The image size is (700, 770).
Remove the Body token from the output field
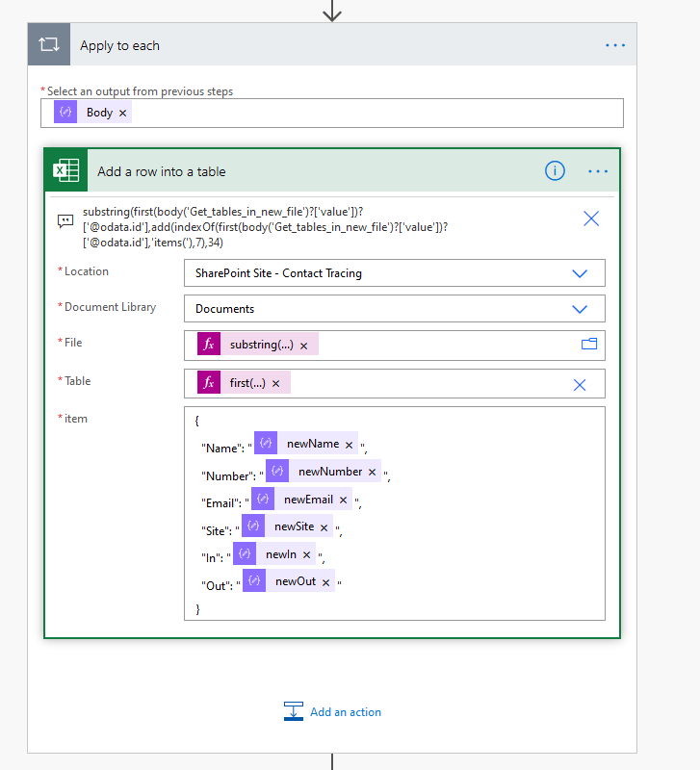(x=122, y=114)
